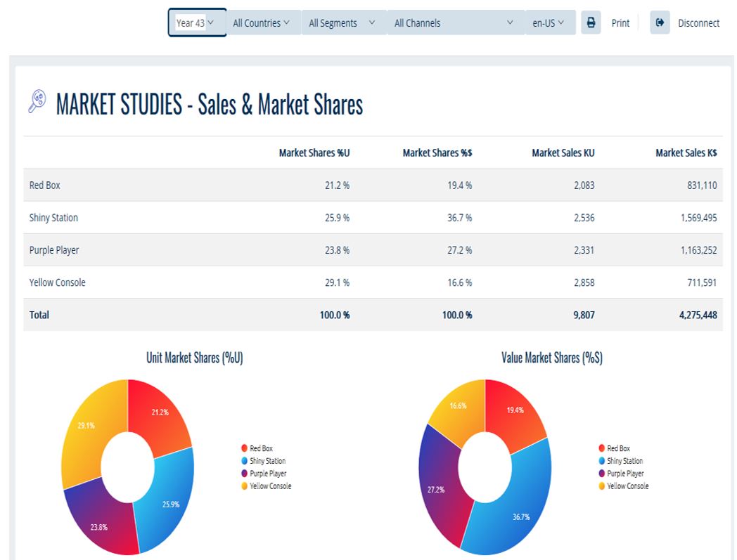Click the printer icon on the Print button
737x560 pixels.
point(591,22)
